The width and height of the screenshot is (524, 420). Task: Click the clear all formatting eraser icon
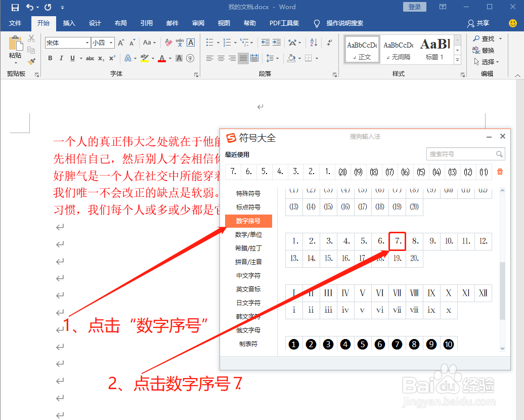(x=167, y=41)
